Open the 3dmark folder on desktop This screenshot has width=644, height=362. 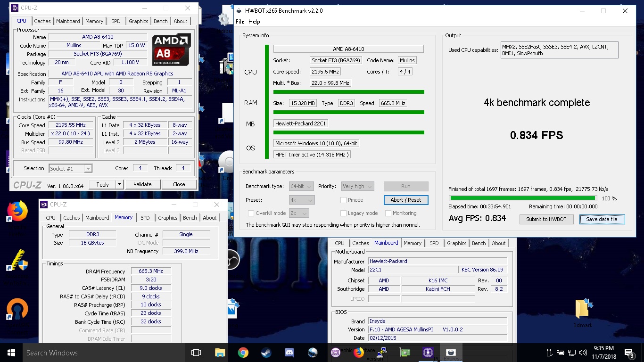[x=583, y=313]
